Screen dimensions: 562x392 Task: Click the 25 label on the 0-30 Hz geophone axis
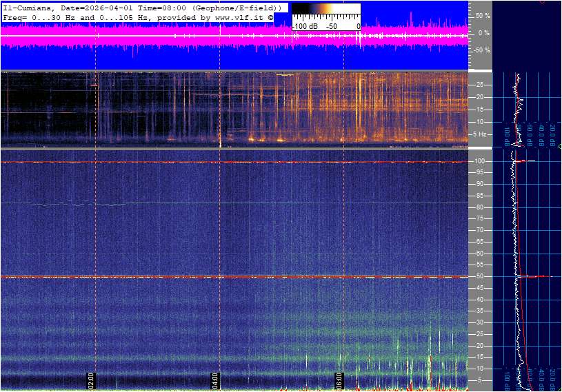click(480, 85)
